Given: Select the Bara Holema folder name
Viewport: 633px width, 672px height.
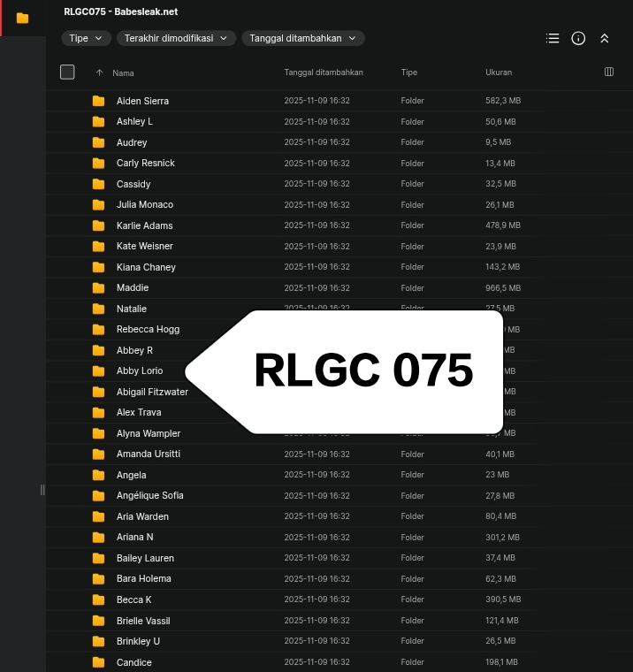Looking at the screenshot, I should click(144, 578).
